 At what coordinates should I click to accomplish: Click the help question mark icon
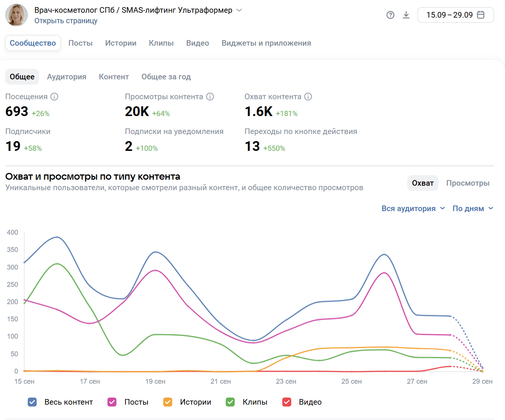[390, 15]
